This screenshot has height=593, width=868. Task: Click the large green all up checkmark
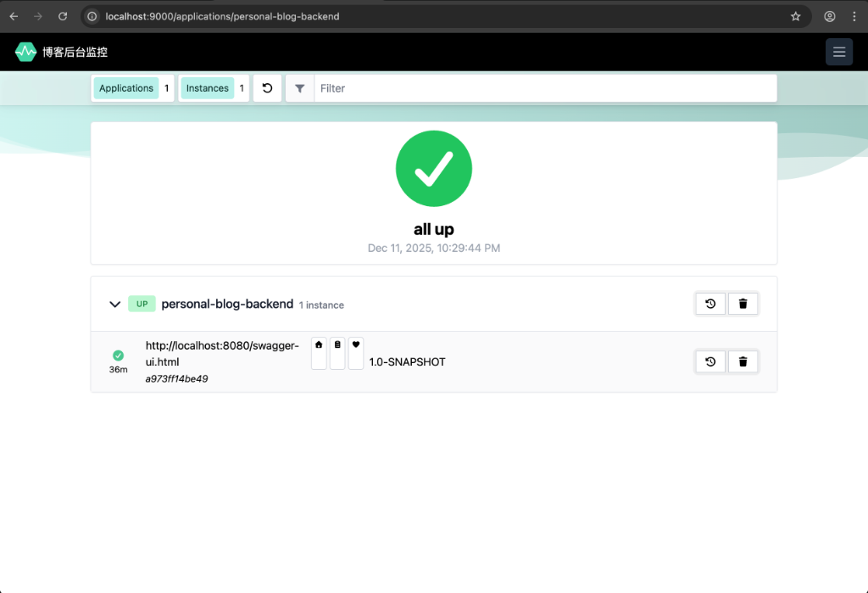click(433, 169)
